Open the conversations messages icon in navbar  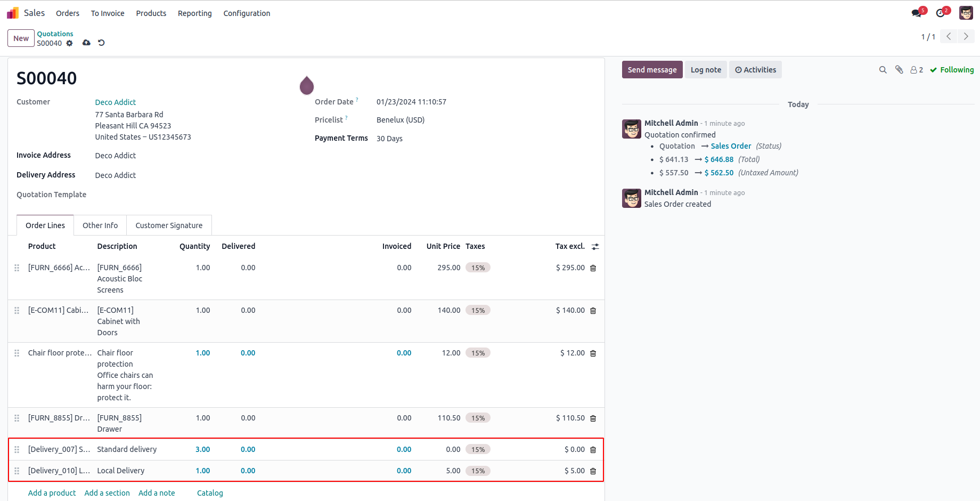pyautogui.click(x=917, y=13)
